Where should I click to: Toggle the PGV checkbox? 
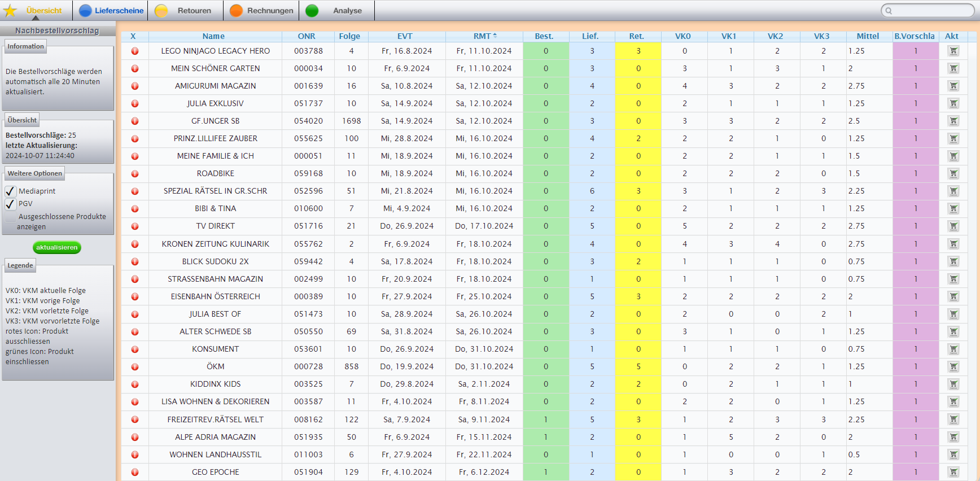click(x=10, y=204)
